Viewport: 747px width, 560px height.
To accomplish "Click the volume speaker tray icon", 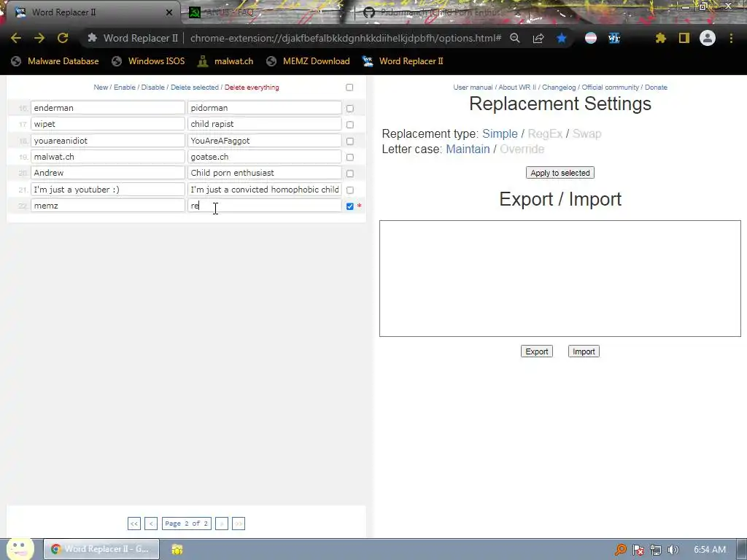I will pyautogui.click(x=673, y=550).
